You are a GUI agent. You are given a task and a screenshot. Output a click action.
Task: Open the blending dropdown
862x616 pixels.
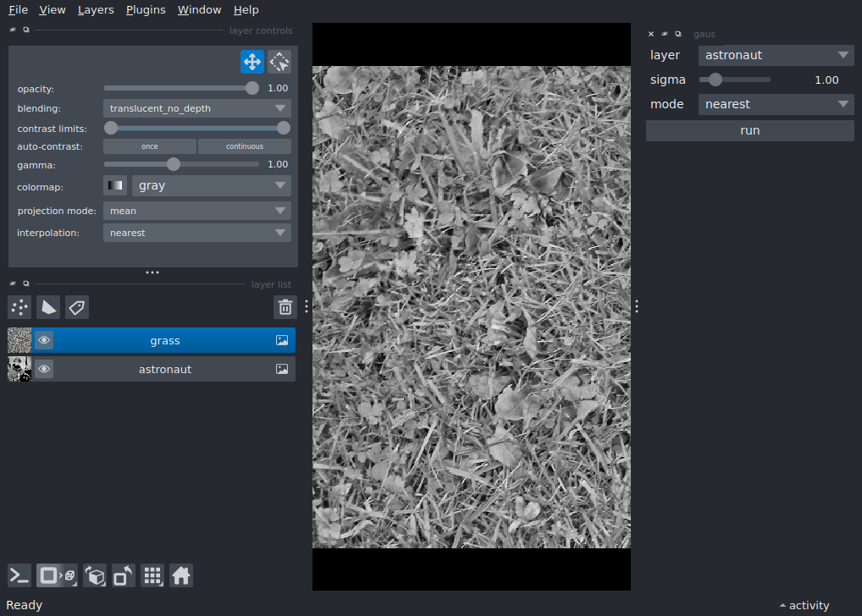[x=196, y=107]
